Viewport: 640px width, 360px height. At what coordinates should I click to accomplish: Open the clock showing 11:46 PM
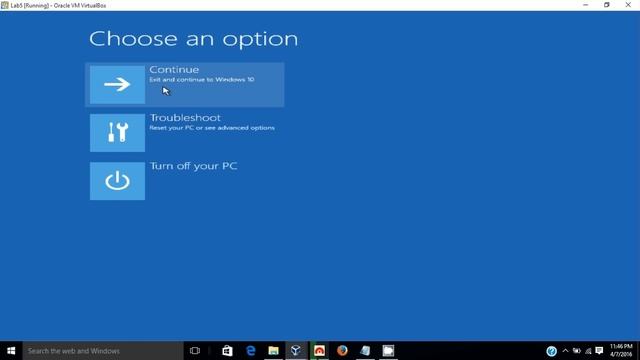tap(621, 351)
